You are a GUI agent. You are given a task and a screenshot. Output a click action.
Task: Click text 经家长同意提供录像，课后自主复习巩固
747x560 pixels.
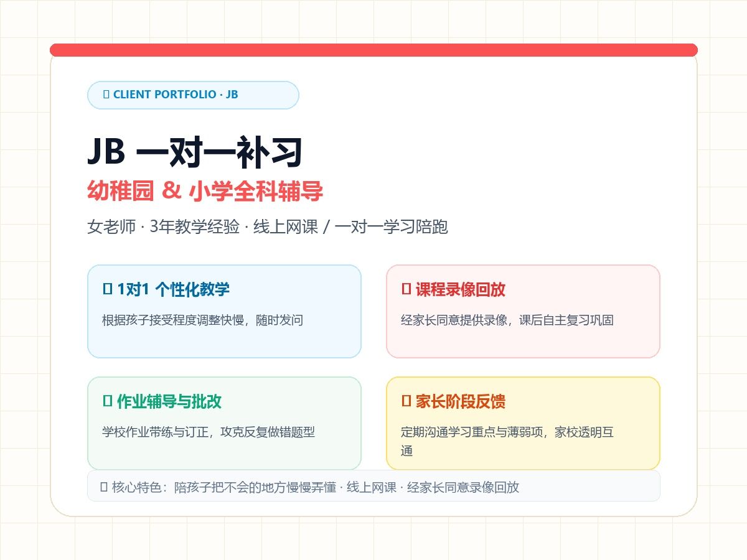pos(507,320)
